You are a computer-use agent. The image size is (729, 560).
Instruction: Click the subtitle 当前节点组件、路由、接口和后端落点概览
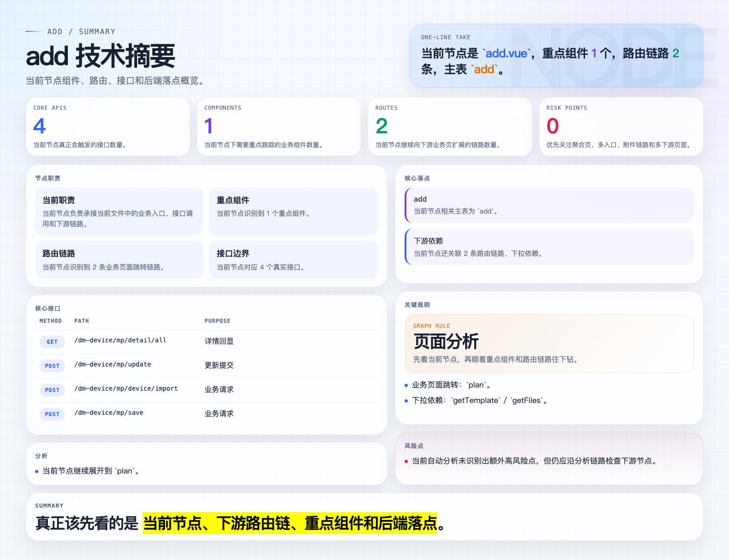pos(116,81)
